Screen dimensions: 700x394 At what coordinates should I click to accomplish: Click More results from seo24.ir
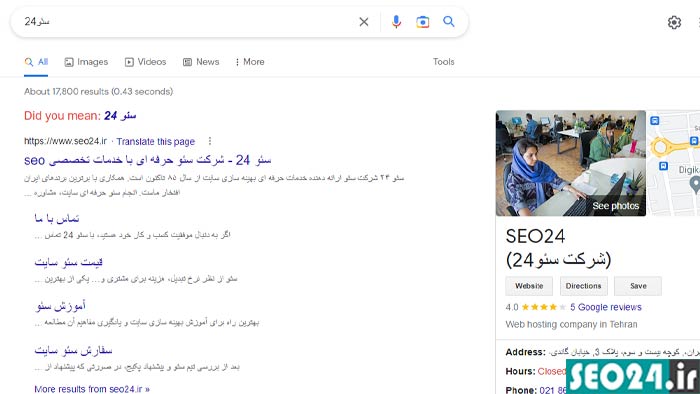click(92, 389)
